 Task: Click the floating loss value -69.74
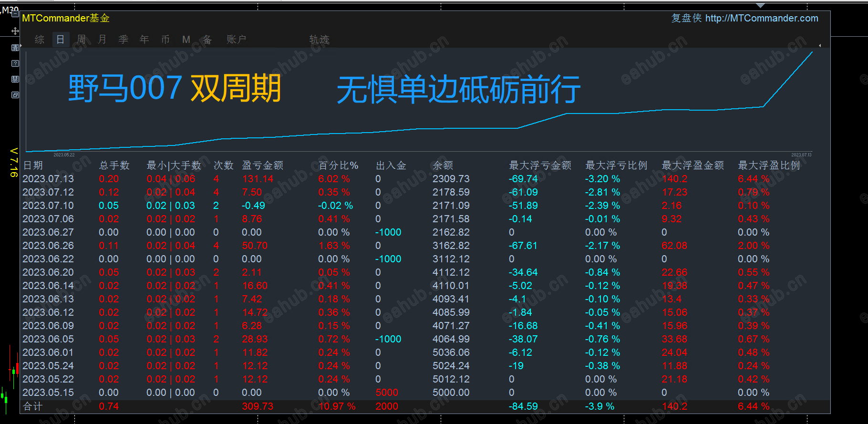[x=523, y=179]
